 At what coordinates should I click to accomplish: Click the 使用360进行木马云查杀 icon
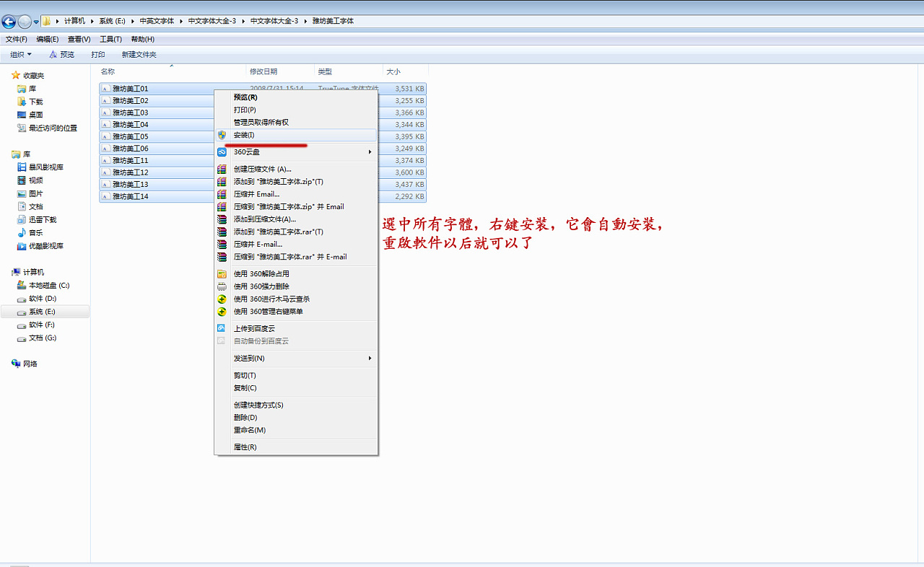tap(222, 299)
